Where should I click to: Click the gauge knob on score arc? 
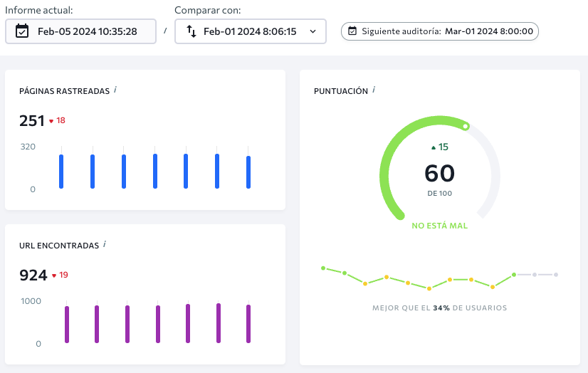pos(466,126)
